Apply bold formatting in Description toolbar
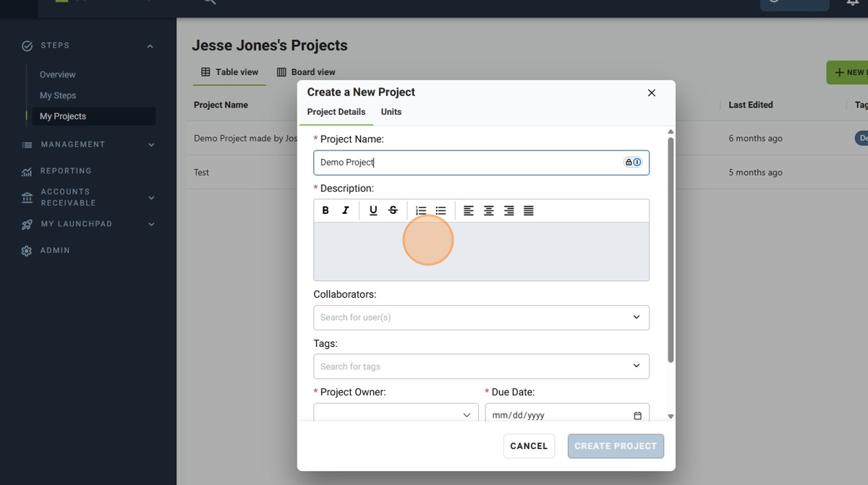 click(x=325, y=210)
